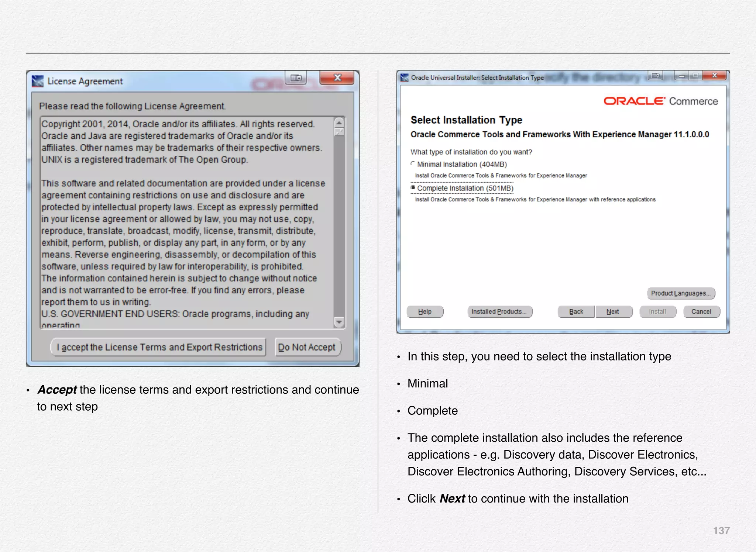756x552 pixels.
Task: Click the 'U.S. GOVERNMENT END USERS' license line
Action: 175,314
